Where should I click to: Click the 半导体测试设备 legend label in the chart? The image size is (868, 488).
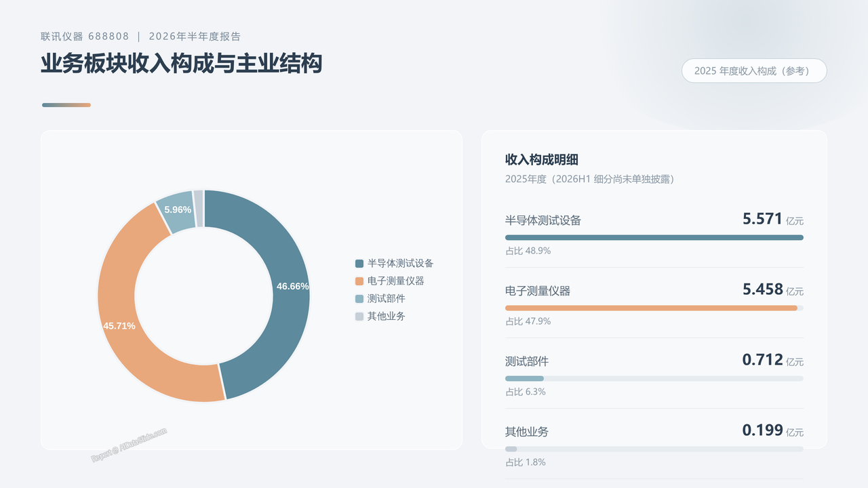click(x=400, y=264)
